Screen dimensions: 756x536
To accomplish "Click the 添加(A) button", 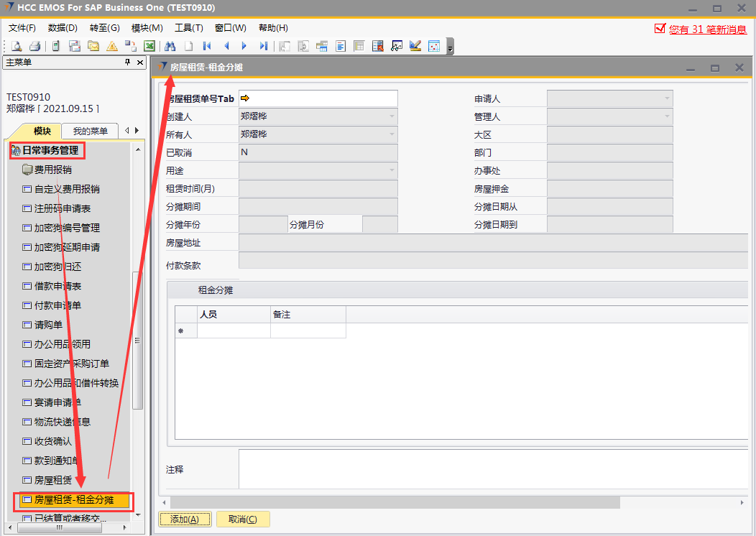I will click(185, 519).
